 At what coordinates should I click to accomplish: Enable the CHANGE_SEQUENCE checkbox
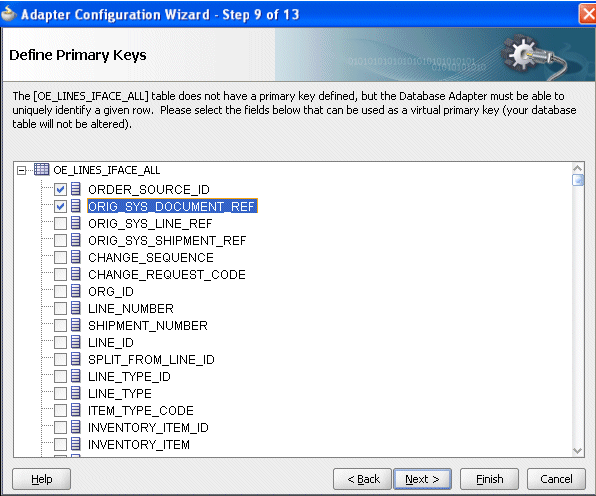coord(60,257)
